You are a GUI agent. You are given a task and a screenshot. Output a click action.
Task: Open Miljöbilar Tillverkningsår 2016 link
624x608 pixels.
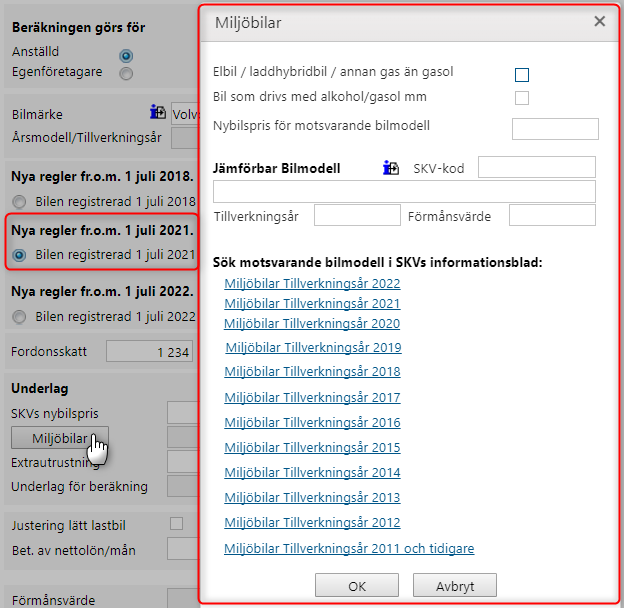[312, 423]
